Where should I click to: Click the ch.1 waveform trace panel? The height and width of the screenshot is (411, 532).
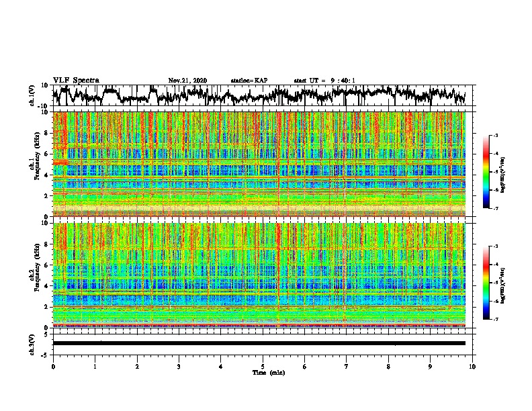264,95
